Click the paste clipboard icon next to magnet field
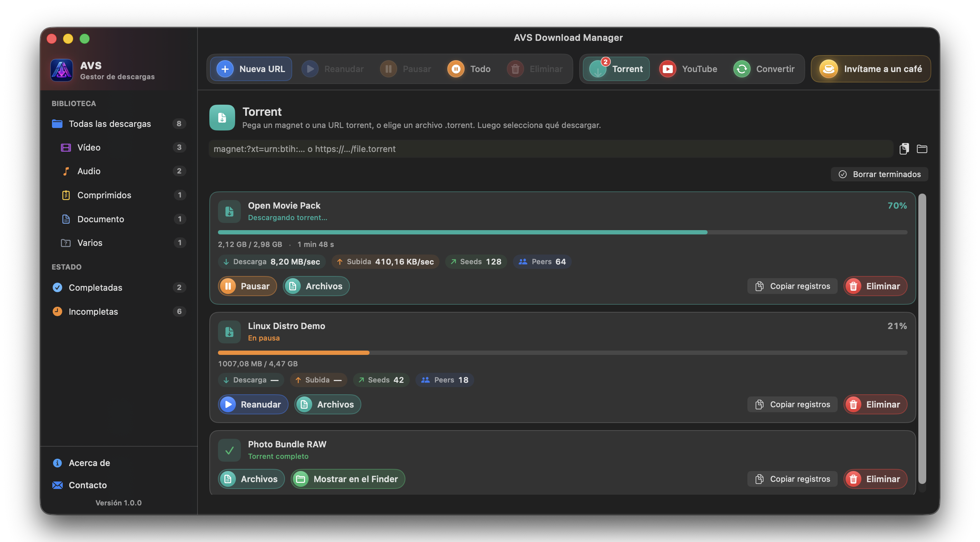The height and width of the screenshot is (542, 980). pyautogui.click(x=904, y=149)
